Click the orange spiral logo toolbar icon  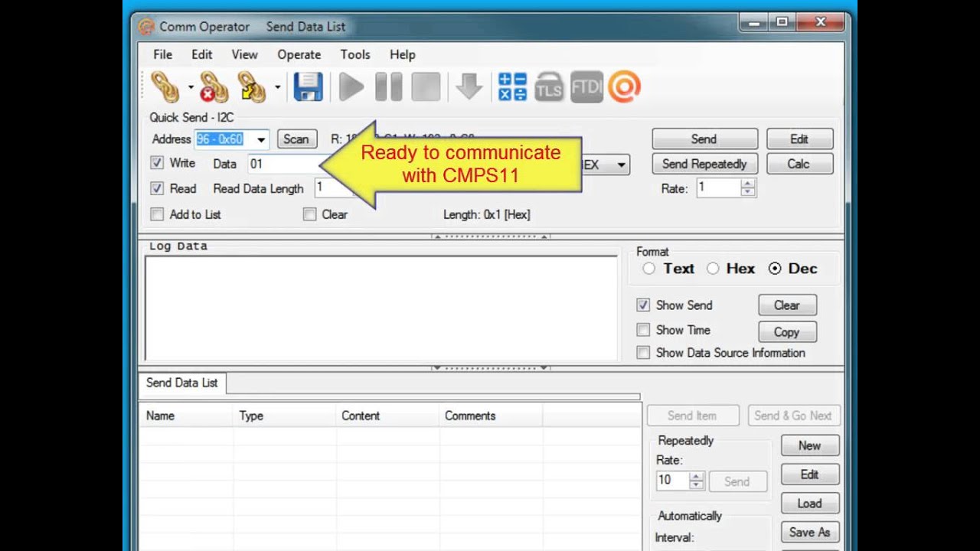click(x=624, y=86)
